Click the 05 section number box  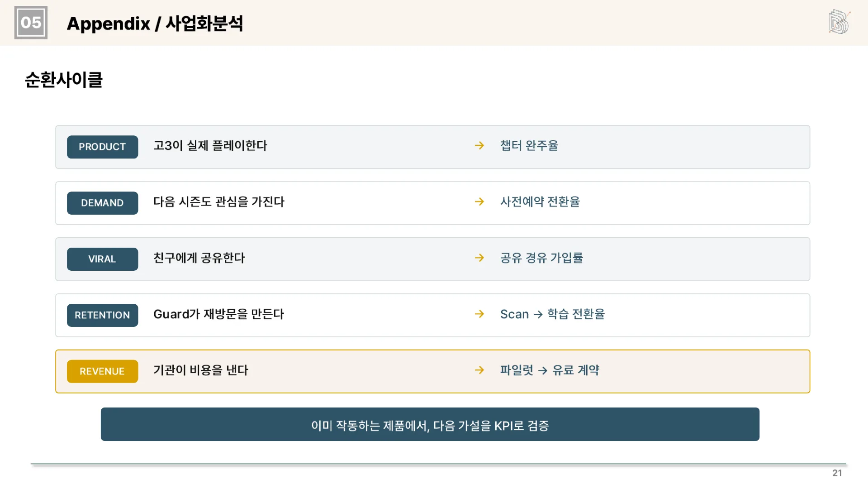click(x=31, y=23)
